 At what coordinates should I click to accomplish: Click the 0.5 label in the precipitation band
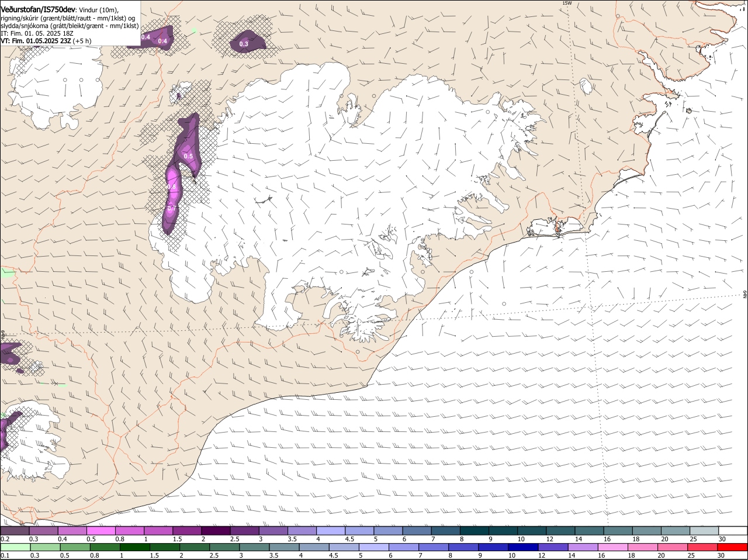click(x=188, y=156)
